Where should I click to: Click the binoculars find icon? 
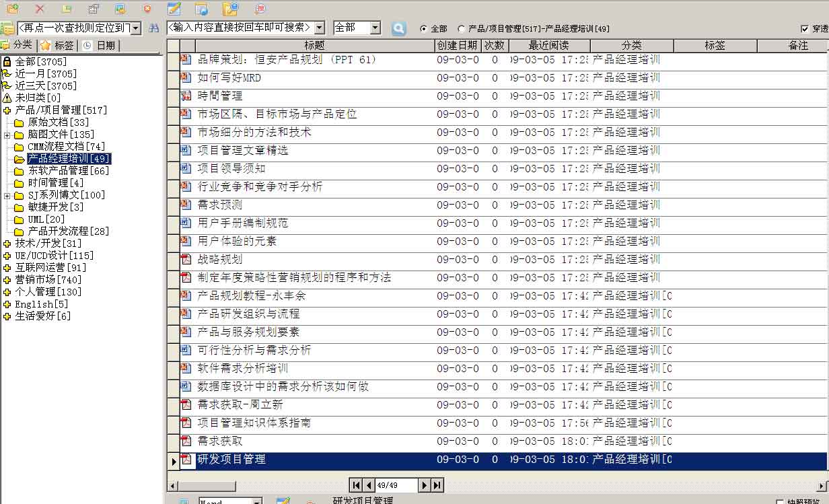154,28
